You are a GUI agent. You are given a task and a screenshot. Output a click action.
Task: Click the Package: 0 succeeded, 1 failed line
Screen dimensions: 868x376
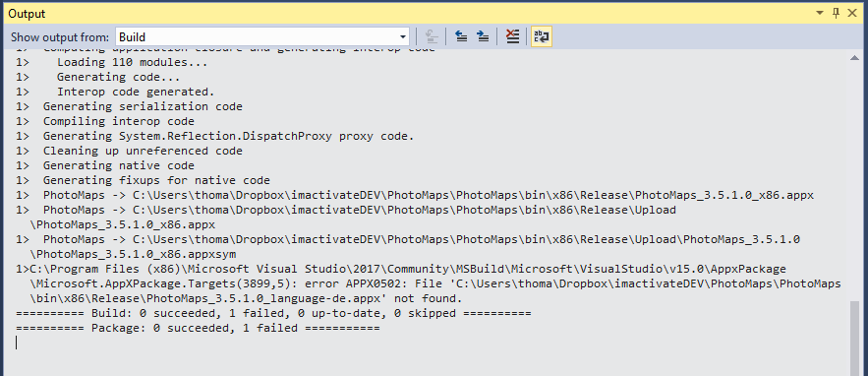[198, 329]
